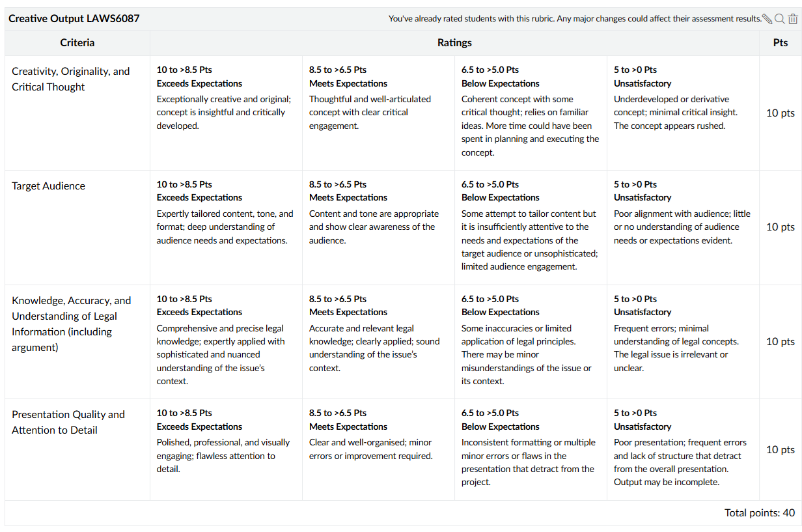Click the pencil icon to edit rubric

767,19
